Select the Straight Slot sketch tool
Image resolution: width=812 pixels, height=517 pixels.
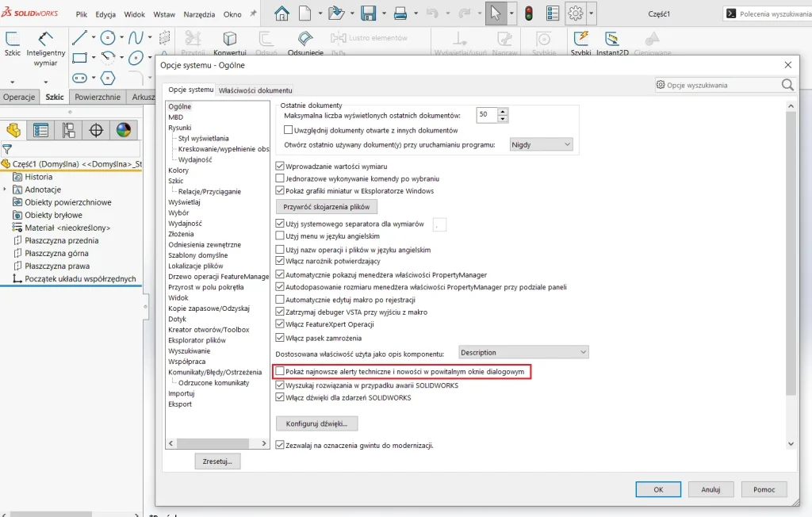(x=79, y=79)
